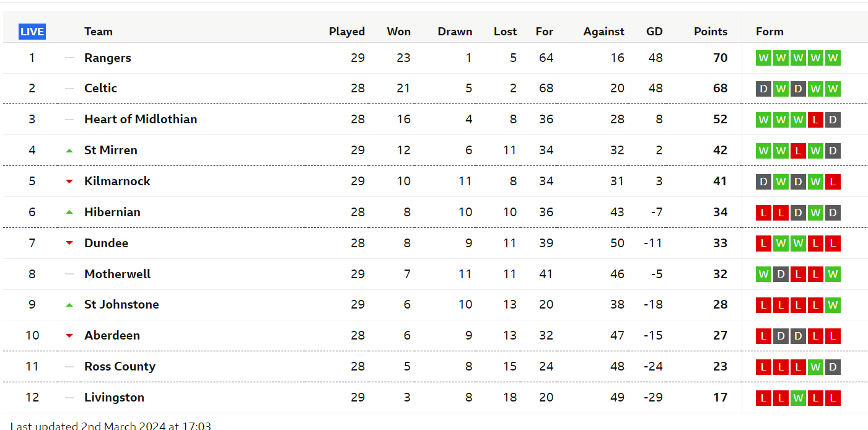This screenshot has height=430, width=868.
Task: Click the GD column header
Action: pos(654,32)
